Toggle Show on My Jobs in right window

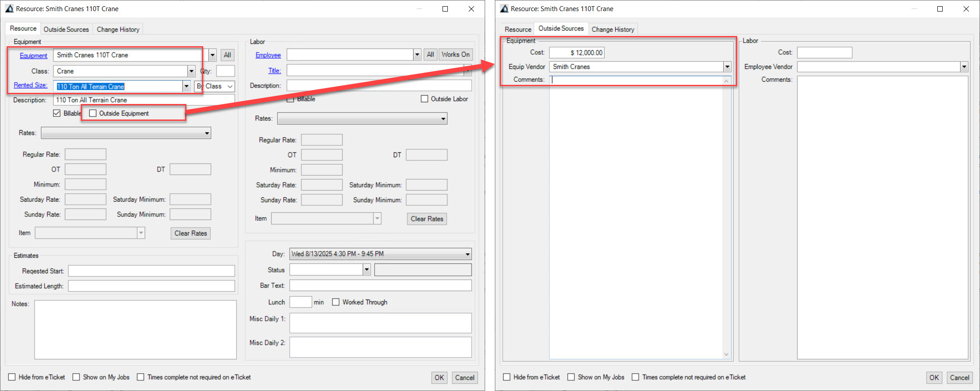coord(571,377)
